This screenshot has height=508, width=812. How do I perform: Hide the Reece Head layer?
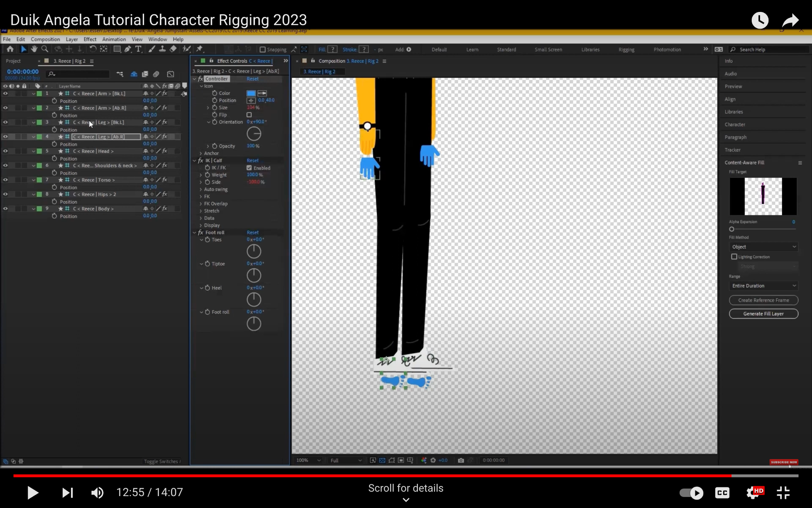(x=6, y=151)
